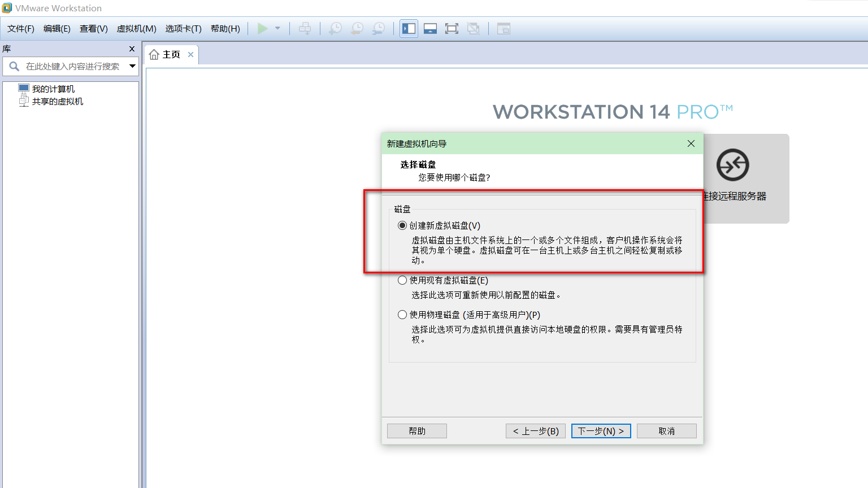Enter full screen mode via toolbar icon

(x=452, y=28)
